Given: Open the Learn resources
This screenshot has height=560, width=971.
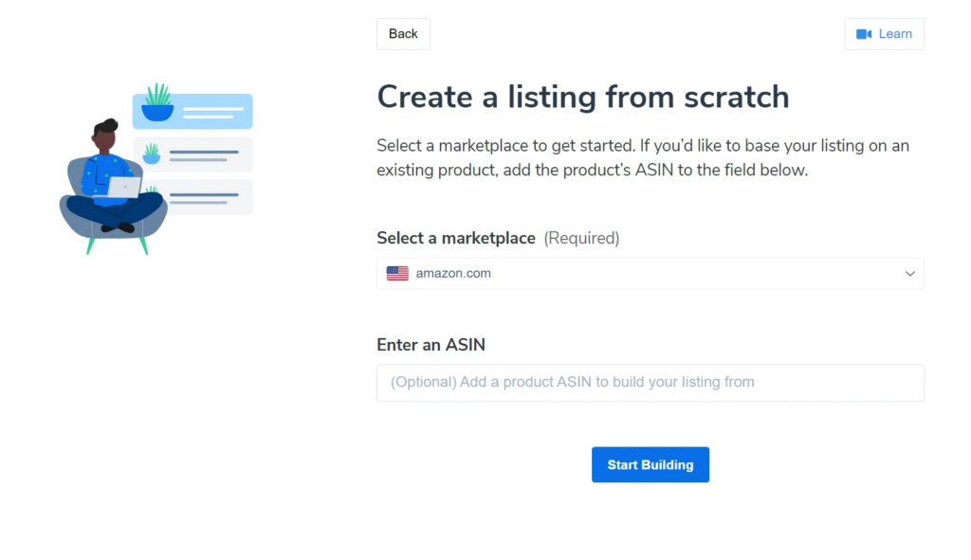Looking at the screenshot, I should (x=884, y=33).
